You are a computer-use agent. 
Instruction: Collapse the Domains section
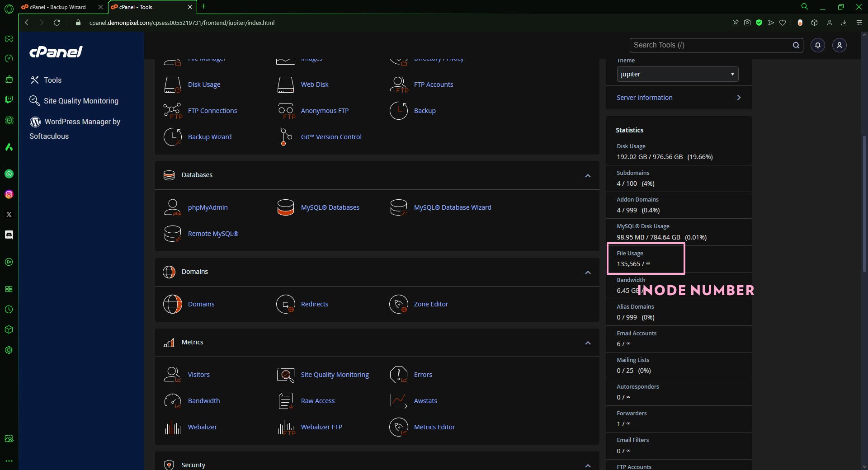pos(588,272)
